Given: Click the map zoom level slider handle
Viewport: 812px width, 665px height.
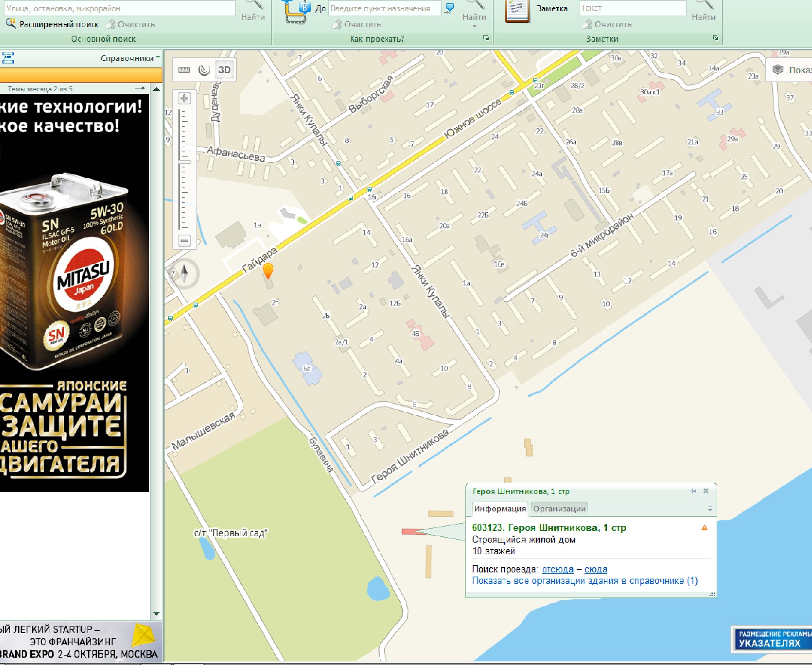Looking at the screenshot, I should 185,162.
